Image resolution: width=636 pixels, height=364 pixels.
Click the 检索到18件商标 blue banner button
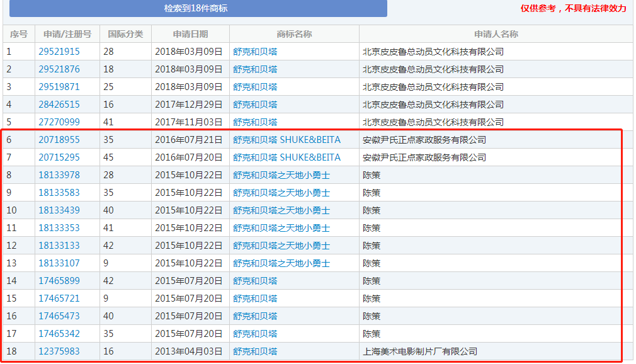tap(198, 8)
